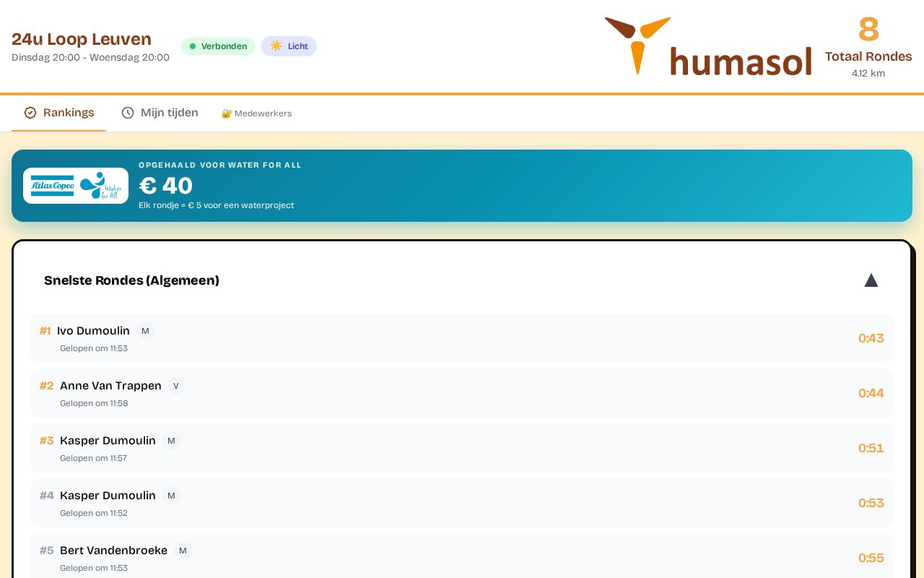Click 'Gelopen om 11:58' timestamp
The height and width of the screenshot is (578, 924).
(94, 403)
